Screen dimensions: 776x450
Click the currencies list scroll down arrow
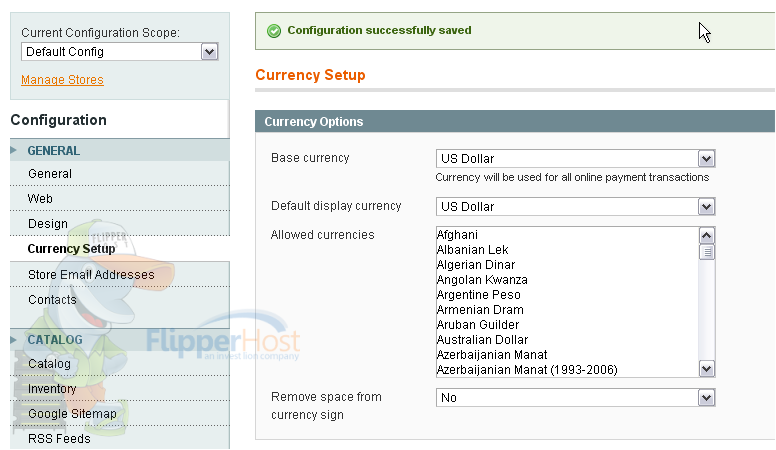pyautogui.click(x=707, y=369)
